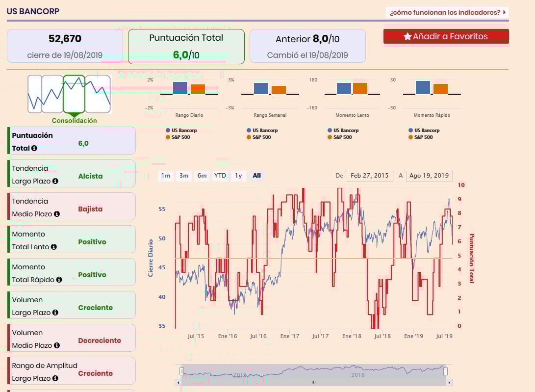Click the Rango Semanal bar chart
Image resolution: width=535 pixels, height=392 pixels.
point(270,94)
